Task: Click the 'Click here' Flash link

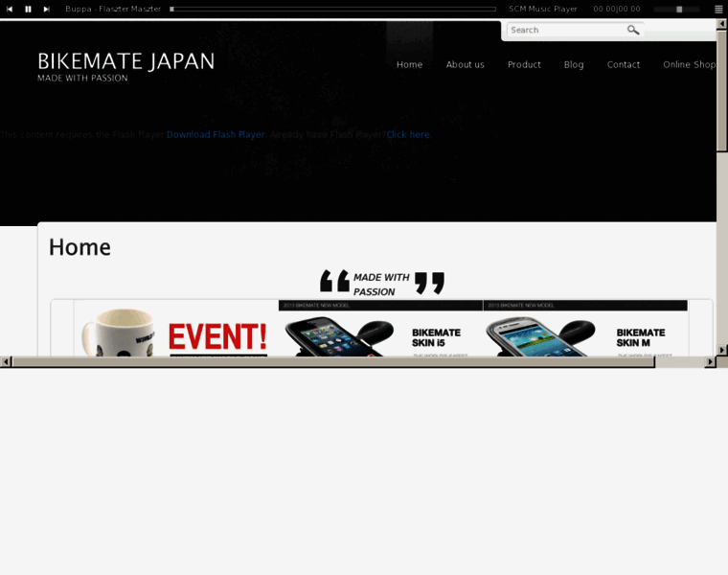Action: click(x=408, y=135)
